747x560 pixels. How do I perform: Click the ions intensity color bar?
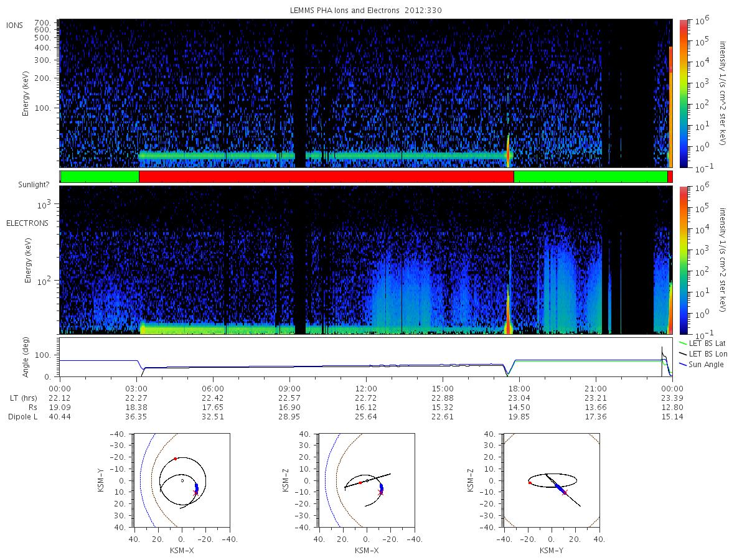coord(683,94)
